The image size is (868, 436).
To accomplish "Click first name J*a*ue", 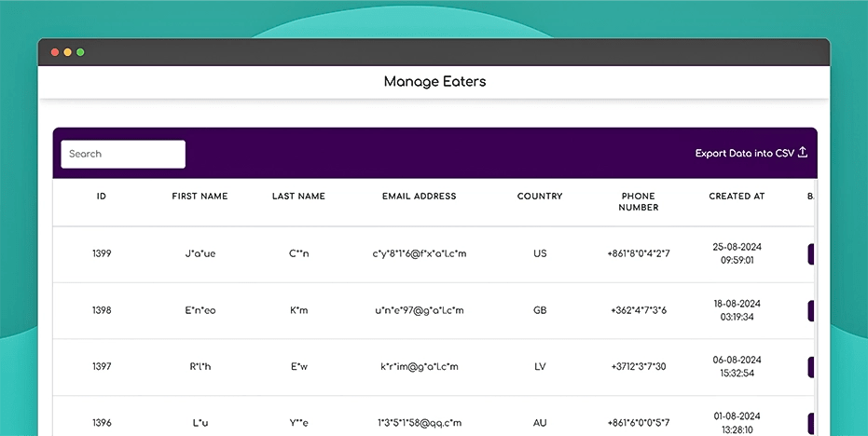I will pyautogui.click(x=200, y=253).
